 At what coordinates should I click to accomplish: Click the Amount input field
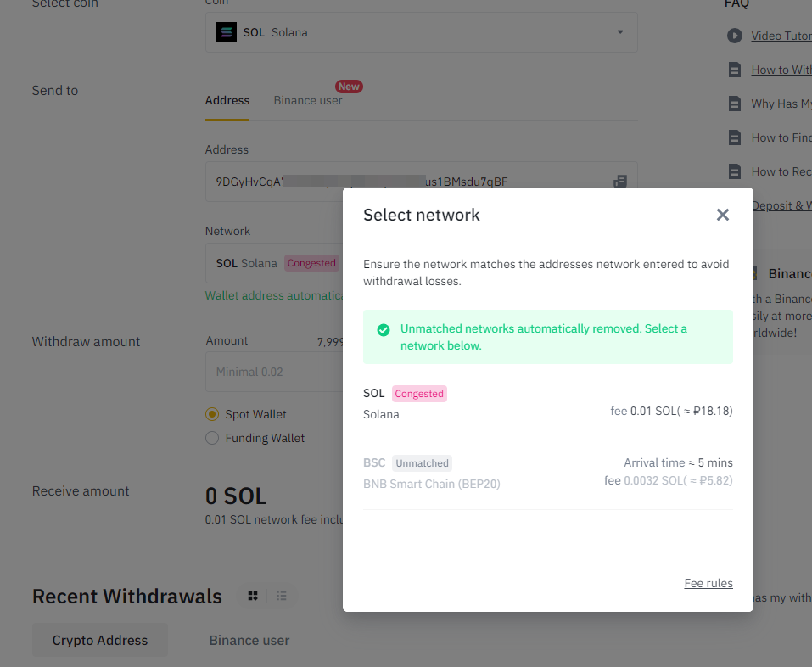coord(273,372)
